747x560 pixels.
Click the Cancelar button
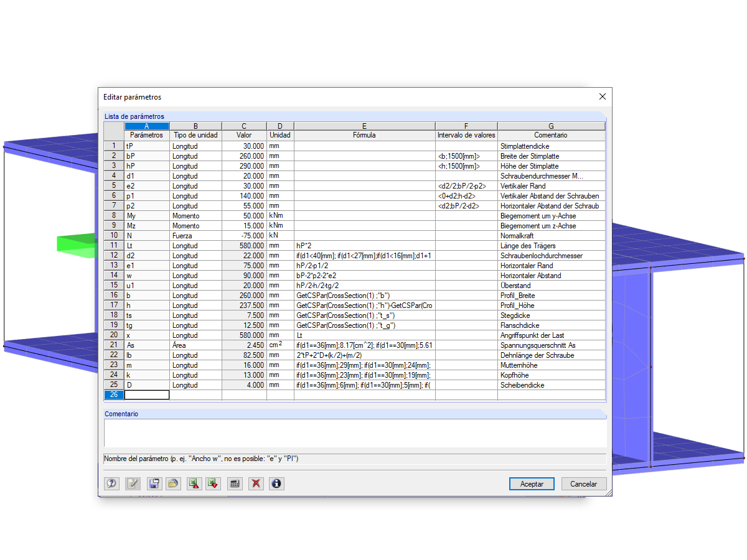[584, 484]
